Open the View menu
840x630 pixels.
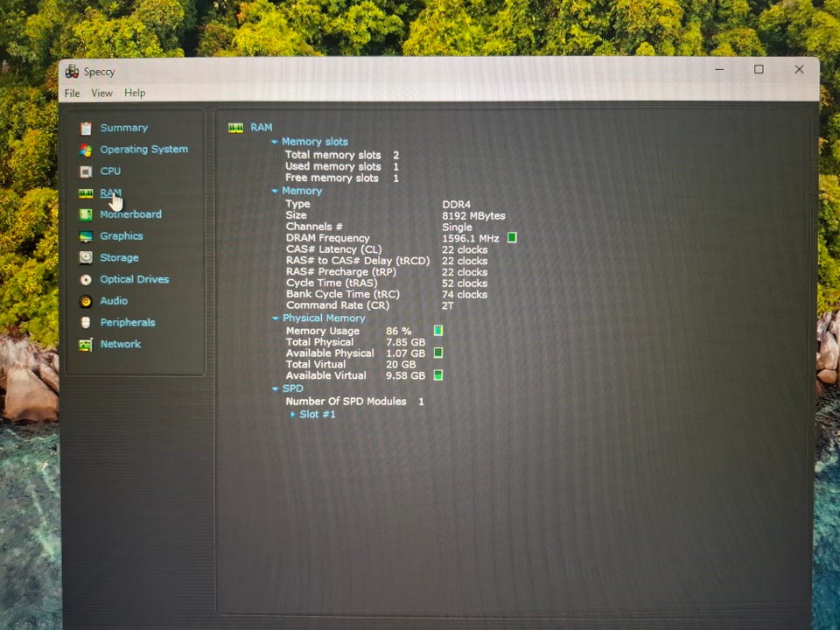tap(101, 94)
